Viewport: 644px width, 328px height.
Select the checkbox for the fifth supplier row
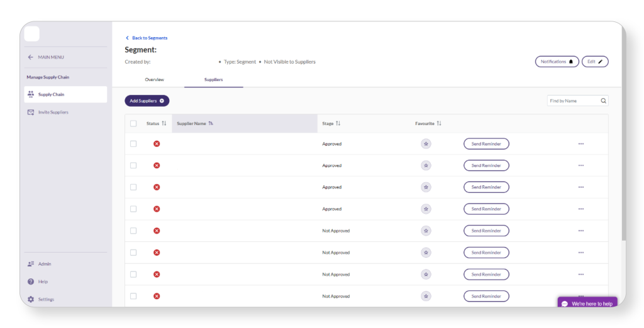pos(133,231)
